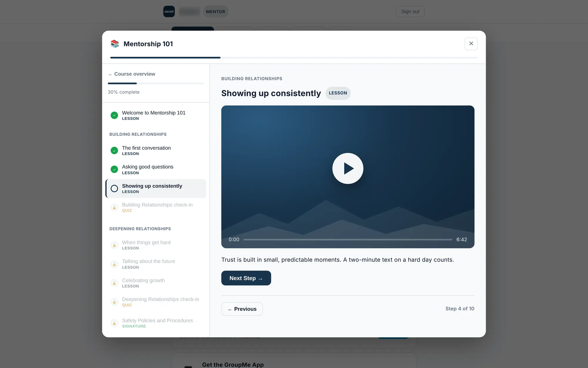The width and height of the screenshot is (588, 368).
Task: Click the ascent logo in header
Action: click(x=169, y=11)
